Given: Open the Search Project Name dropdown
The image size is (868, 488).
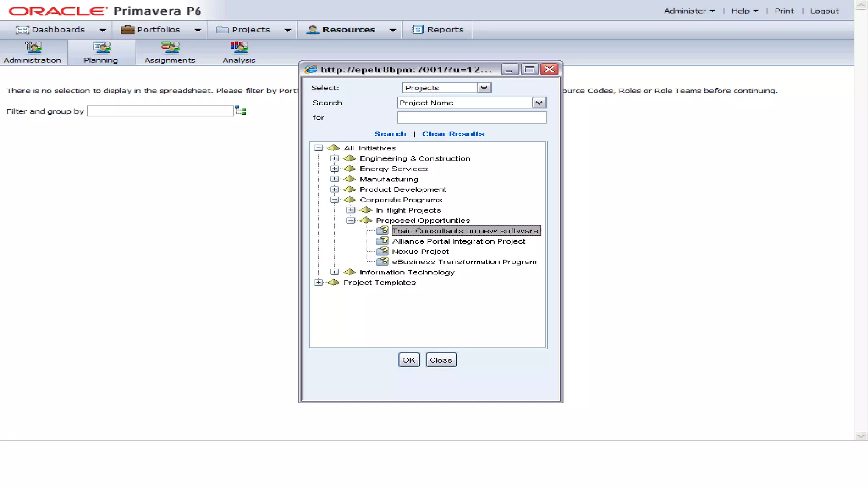Looking at the screenshot, I should pos(539,103).
